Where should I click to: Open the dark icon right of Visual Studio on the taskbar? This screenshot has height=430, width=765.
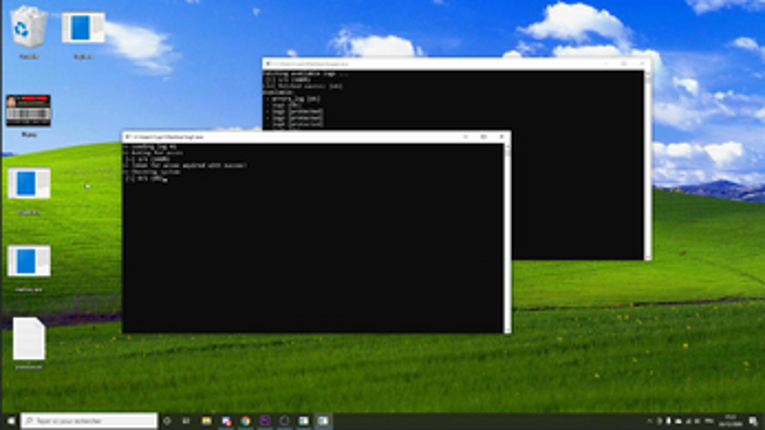(284, 421)
